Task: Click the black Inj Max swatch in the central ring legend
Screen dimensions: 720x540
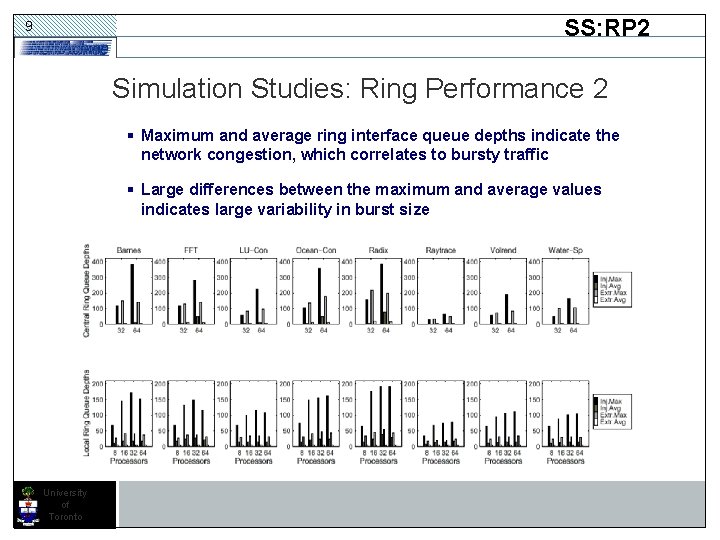Action: point(596,279)
